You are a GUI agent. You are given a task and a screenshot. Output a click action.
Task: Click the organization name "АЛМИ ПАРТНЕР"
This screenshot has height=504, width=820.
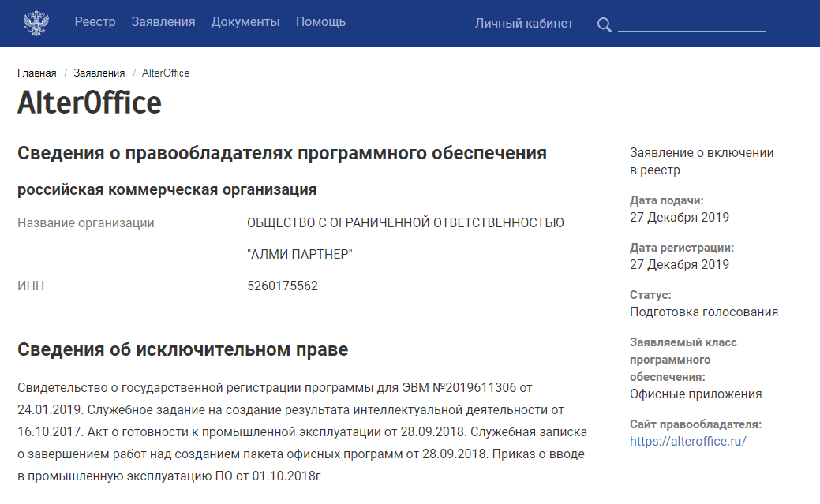(300, 255)
